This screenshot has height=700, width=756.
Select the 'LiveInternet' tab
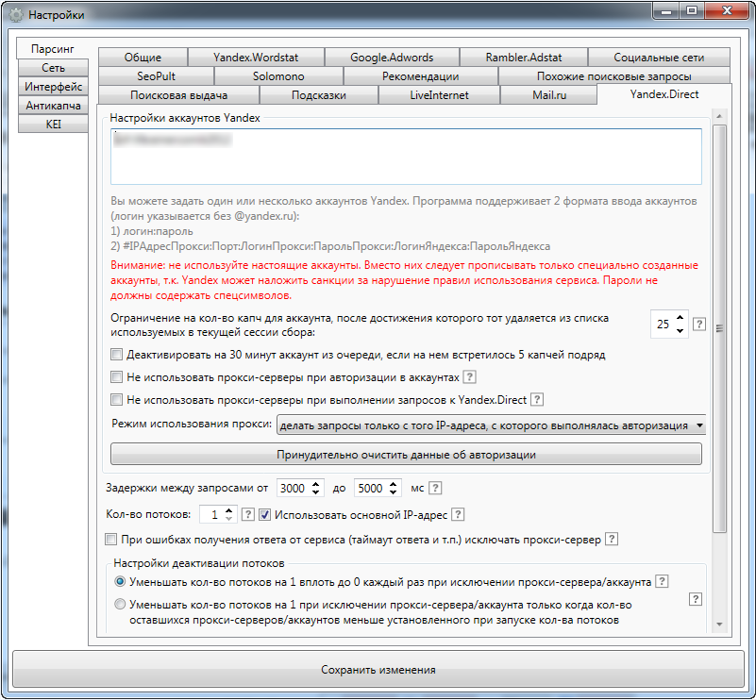439,95
